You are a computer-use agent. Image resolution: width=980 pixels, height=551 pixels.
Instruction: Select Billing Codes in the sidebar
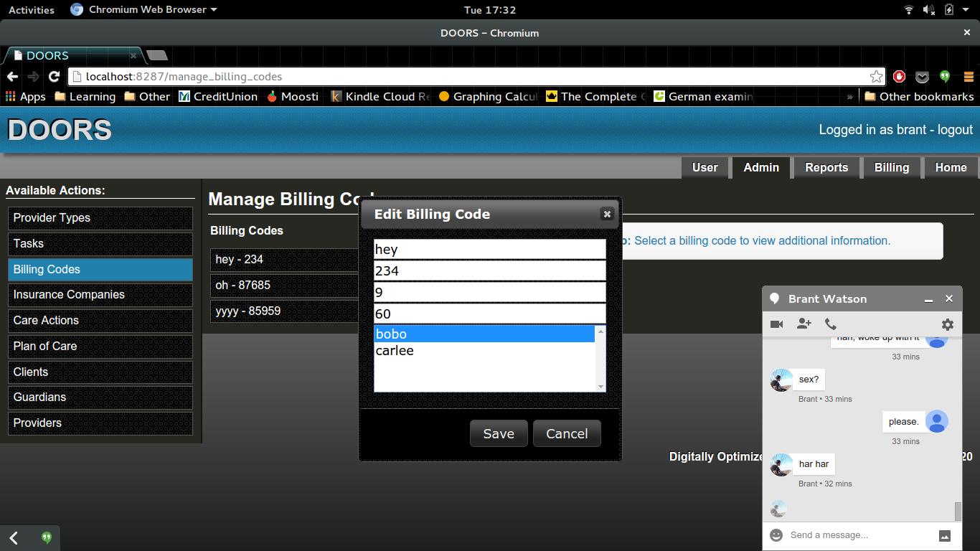100,270
